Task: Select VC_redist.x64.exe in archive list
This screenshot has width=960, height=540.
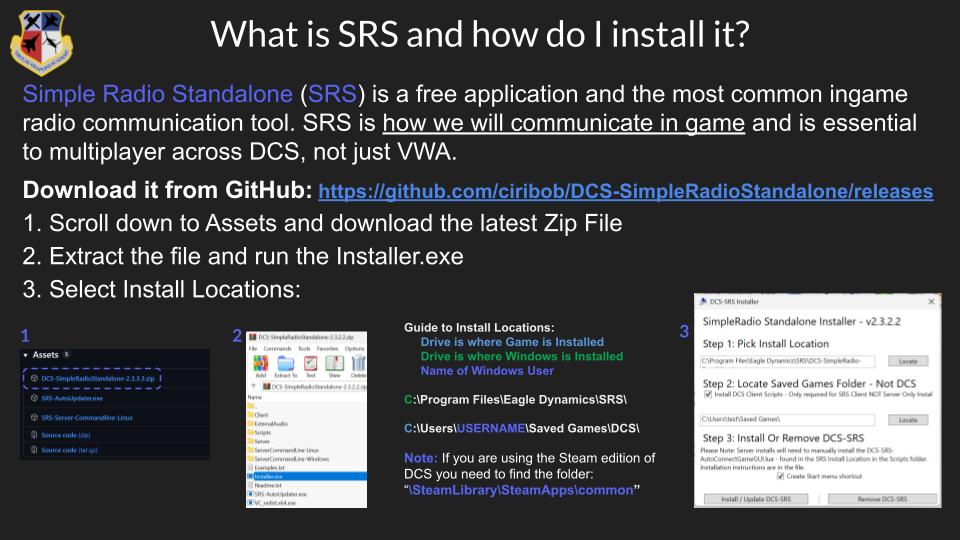Action: 306,503
